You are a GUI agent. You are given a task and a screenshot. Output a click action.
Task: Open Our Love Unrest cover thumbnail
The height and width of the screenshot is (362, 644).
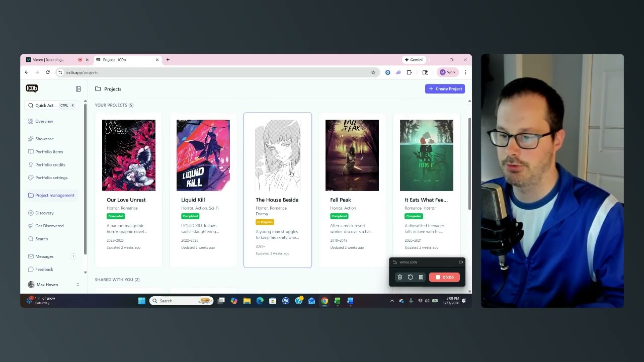point(129,155)
